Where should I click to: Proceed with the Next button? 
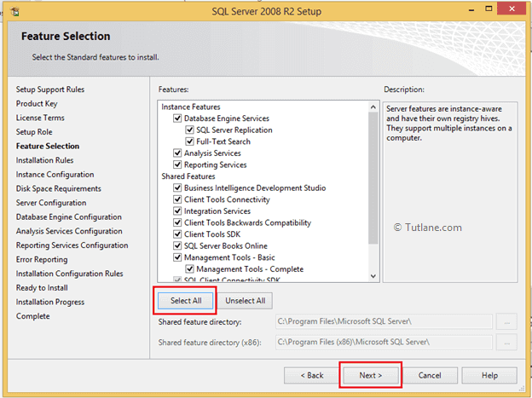click(x=371, y=375)
